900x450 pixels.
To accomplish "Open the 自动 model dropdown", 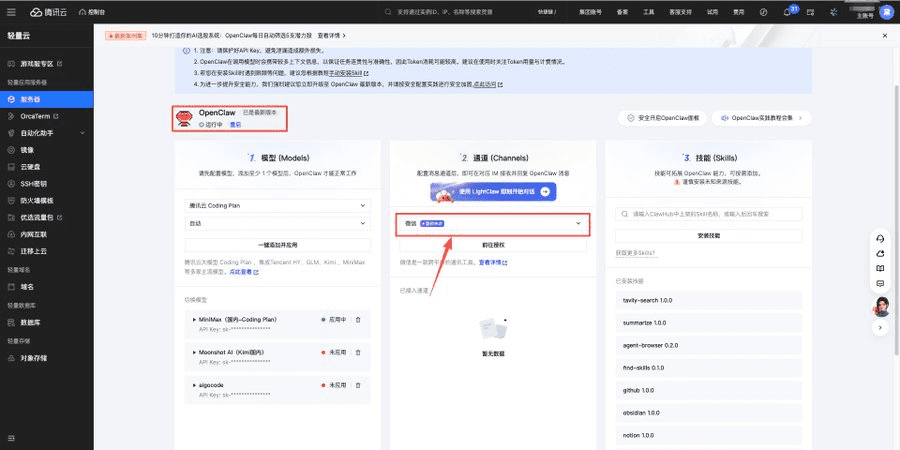I will coord(278,223).
